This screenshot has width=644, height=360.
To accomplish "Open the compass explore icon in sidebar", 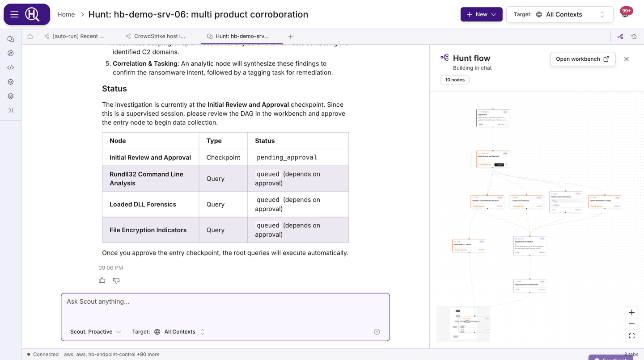I will click(11, 53).
